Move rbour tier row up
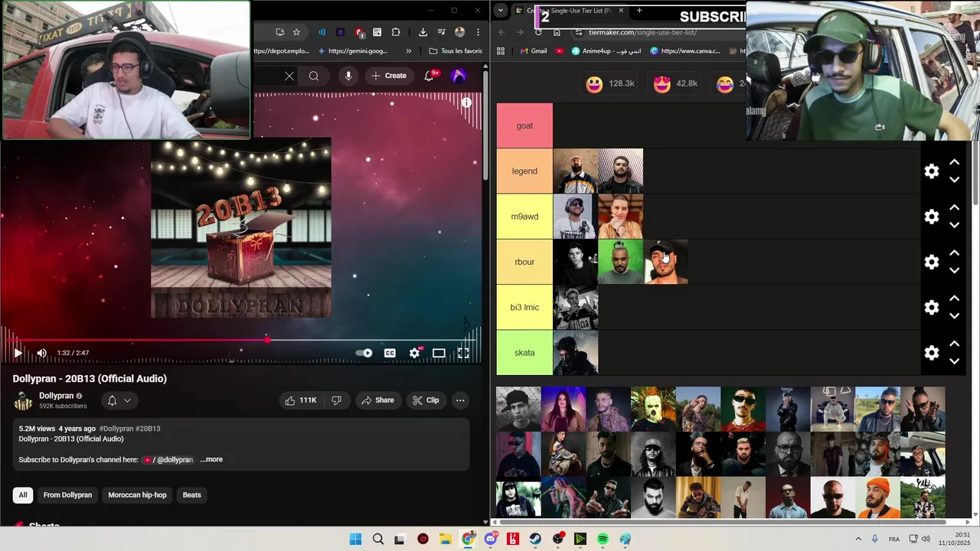Image resolution: width=980 pixels, height=551 pixels. tap(955, 253)
